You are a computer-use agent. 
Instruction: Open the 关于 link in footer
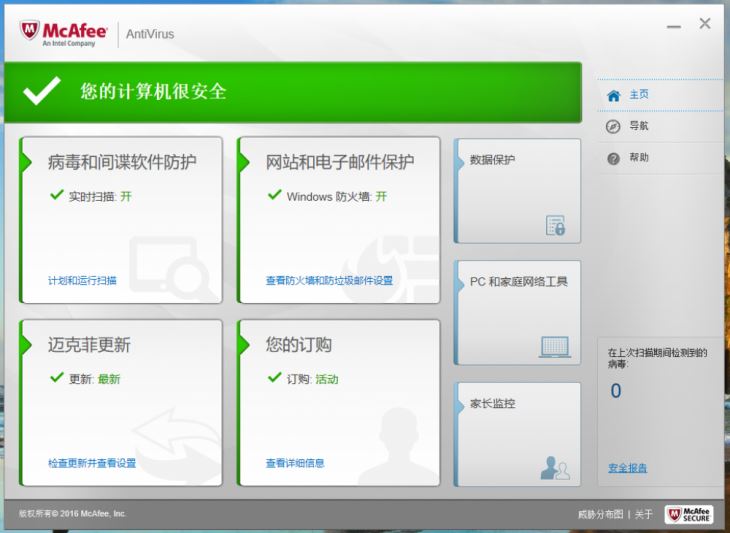[x=643, y=514]
